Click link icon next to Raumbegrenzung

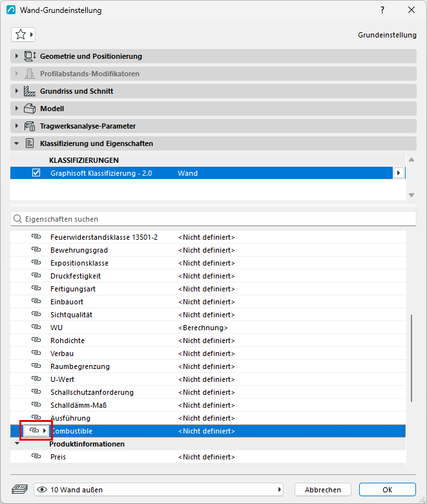(36, 366)
